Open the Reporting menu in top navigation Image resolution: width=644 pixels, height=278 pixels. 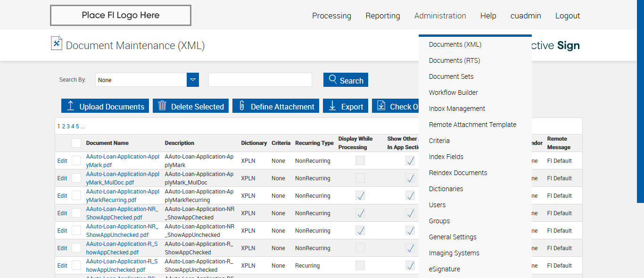coord(382,16)
